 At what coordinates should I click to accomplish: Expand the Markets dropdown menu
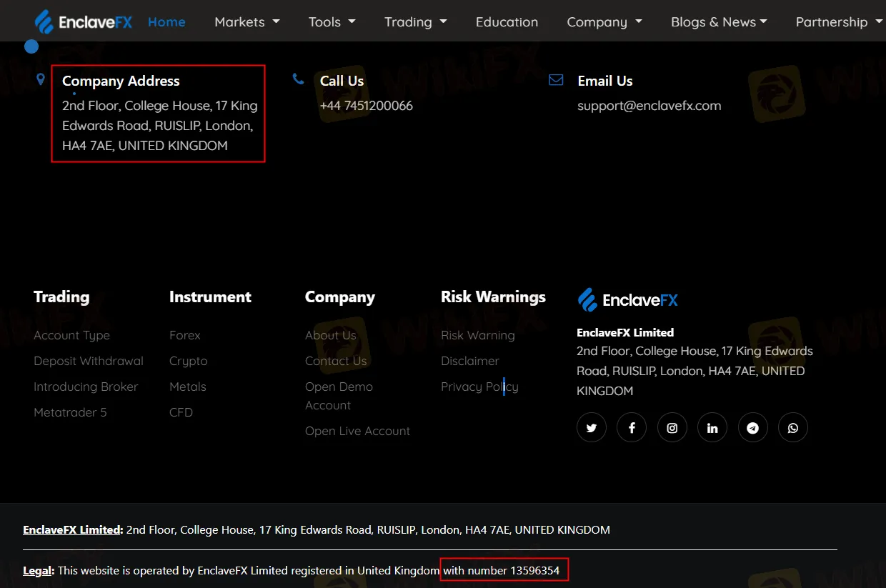click(247, 22)
